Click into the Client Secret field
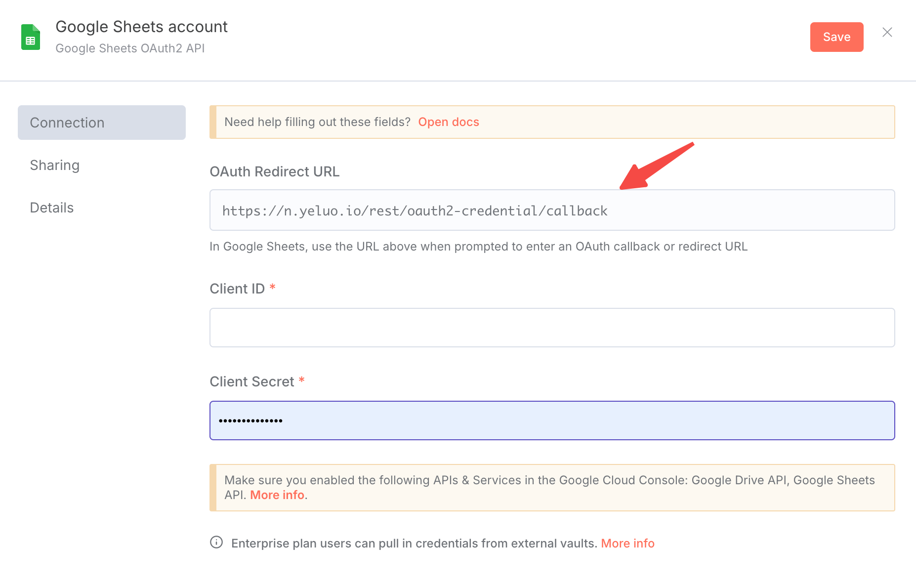The image size is (916, 588). tap(552, 420)
